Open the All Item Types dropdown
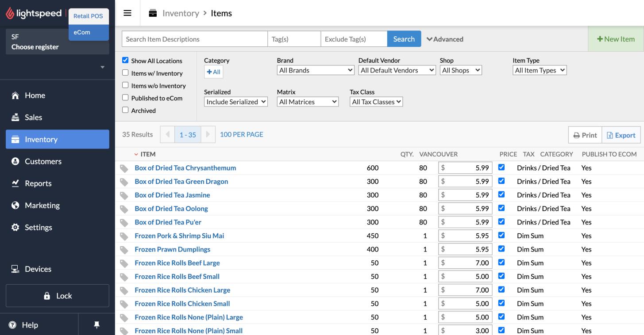 tap(540, 70)
